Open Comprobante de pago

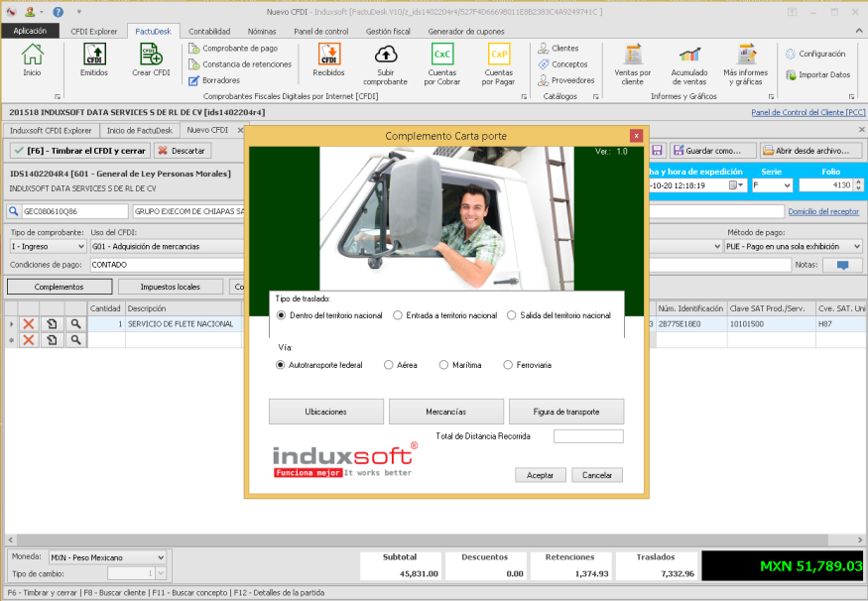click(x=233, y=49)
